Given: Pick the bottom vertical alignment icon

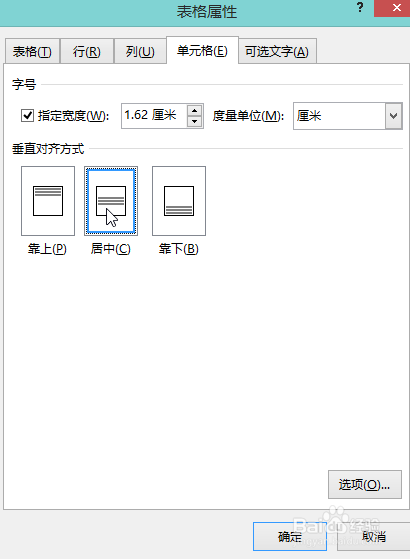Looking at the screenshot, I should 179,201.
